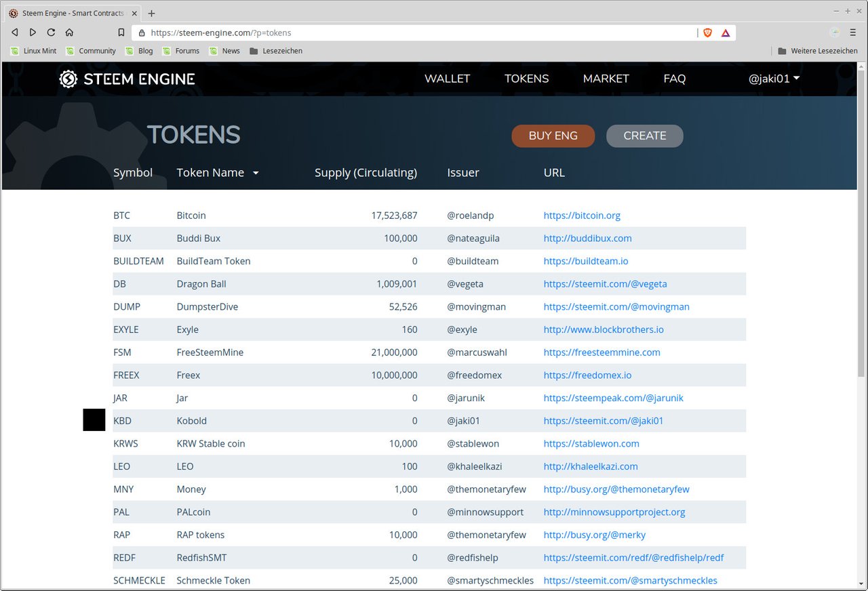
Task: Open the freedomex.io link
Action: pyautogui.click(x=587, y=375)
